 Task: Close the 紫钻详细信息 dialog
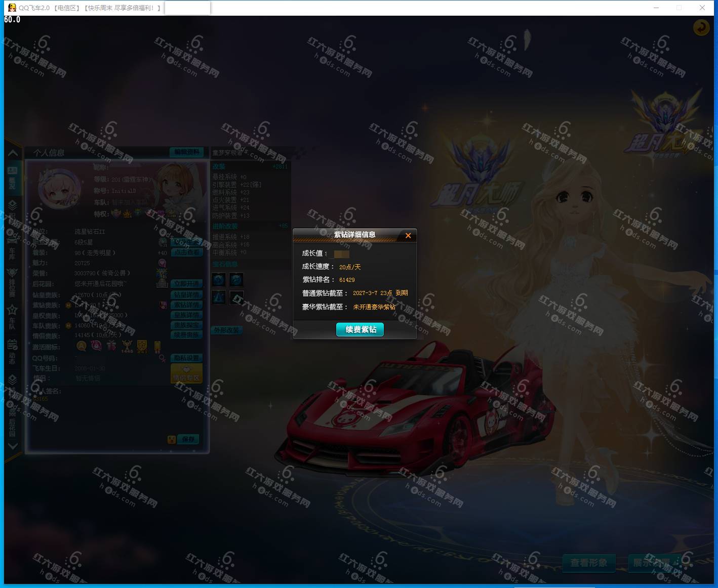click(x=408, y=235)
